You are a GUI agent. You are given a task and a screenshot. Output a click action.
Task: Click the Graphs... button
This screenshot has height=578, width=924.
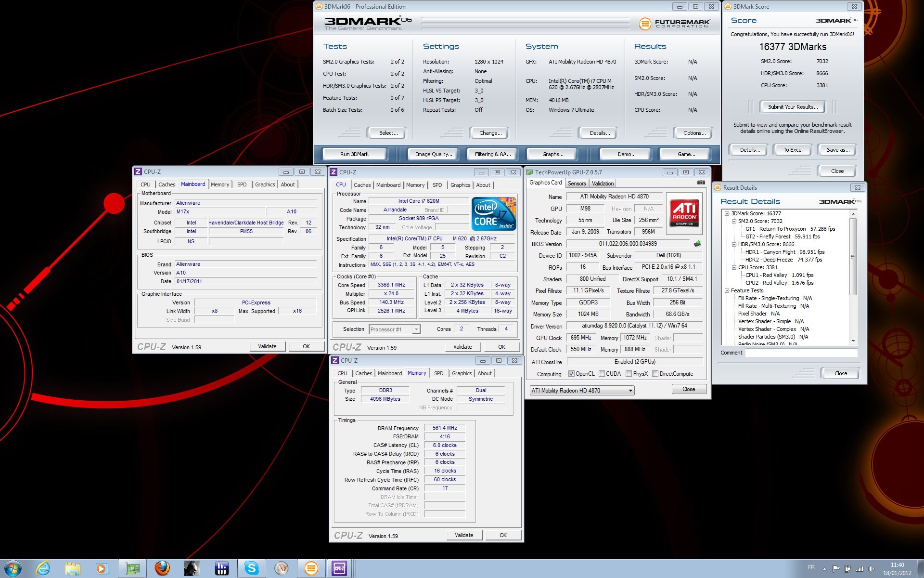(552, 154)
